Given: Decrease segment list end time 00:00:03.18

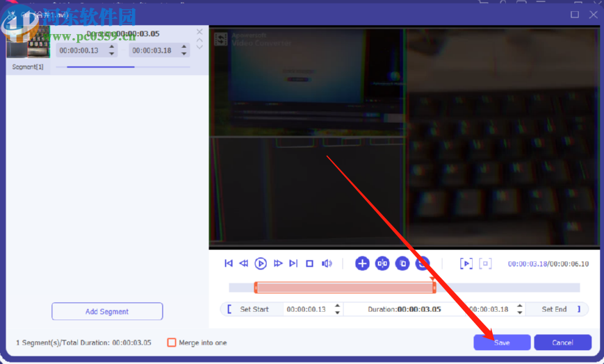Looking at the screenshot, I should (184, 53).
